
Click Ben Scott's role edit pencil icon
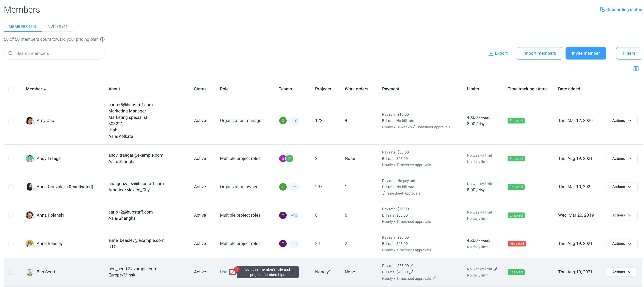(232, 272)
